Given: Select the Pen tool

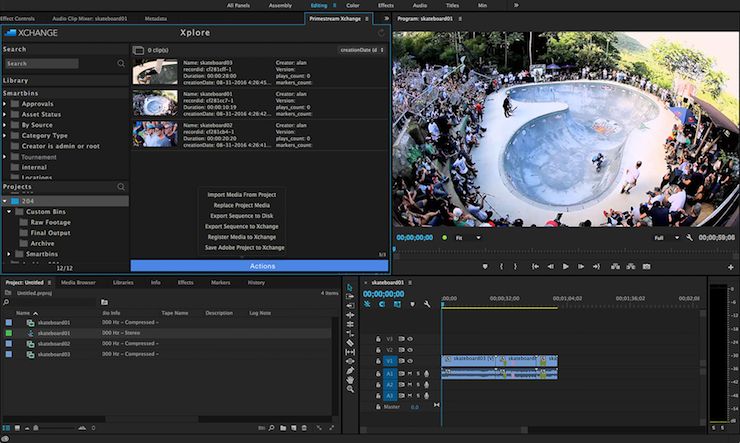Looking at the screenshot, I should pos(350,370).
